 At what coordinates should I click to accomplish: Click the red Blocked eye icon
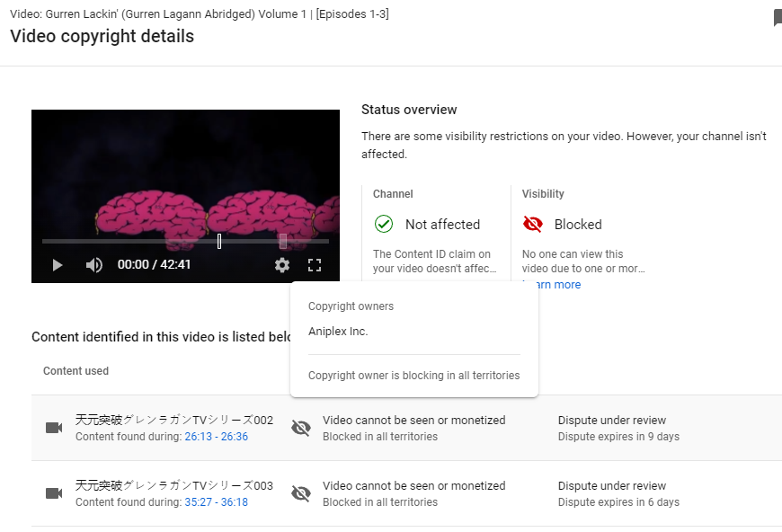click(533, 224)
